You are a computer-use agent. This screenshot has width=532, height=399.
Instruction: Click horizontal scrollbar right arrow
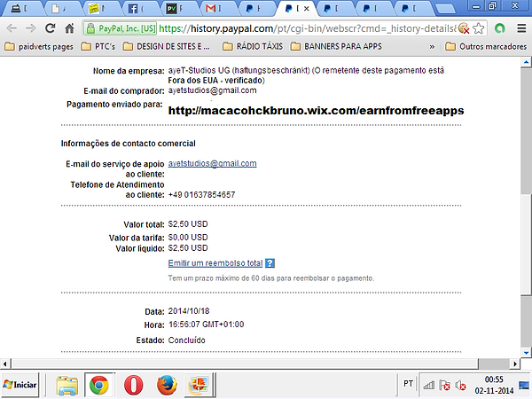coord(515,364)
